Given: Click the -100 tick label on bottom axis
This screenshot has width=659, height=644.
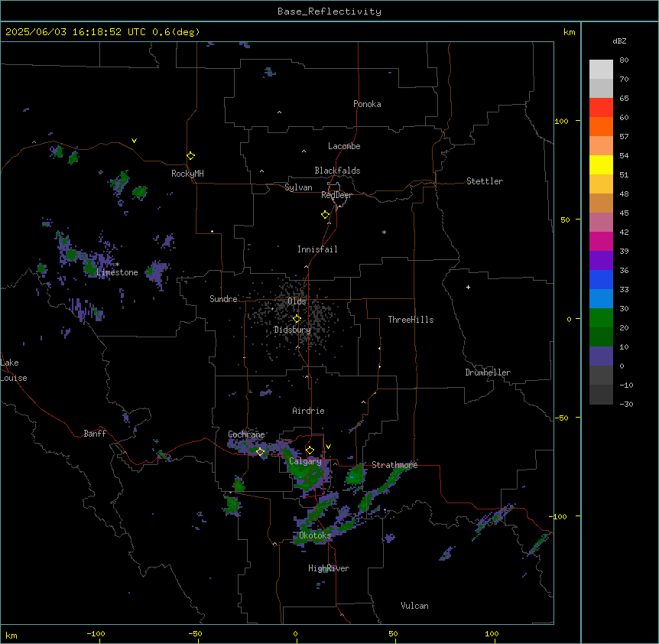Looking at the screenshot, I should pos(96,633).
